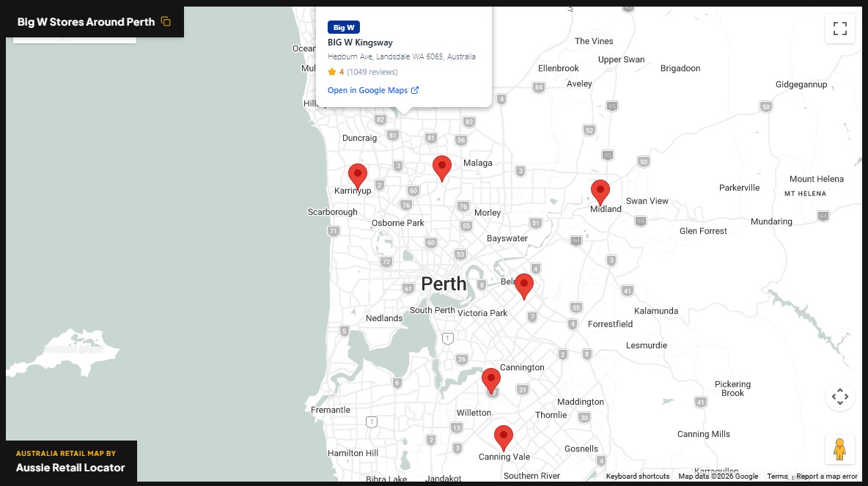Image resolution: width=868 pixels, height=486 pixels.
Task: Click the Pickering Brook map label
Action: click(732, 389)
